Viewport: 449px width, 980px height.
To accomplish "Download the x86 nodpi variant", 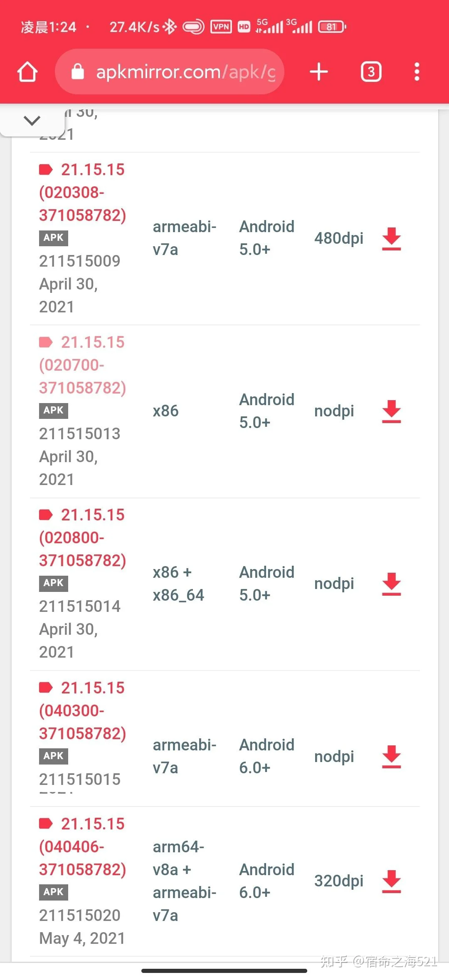I will coord(391,411).
